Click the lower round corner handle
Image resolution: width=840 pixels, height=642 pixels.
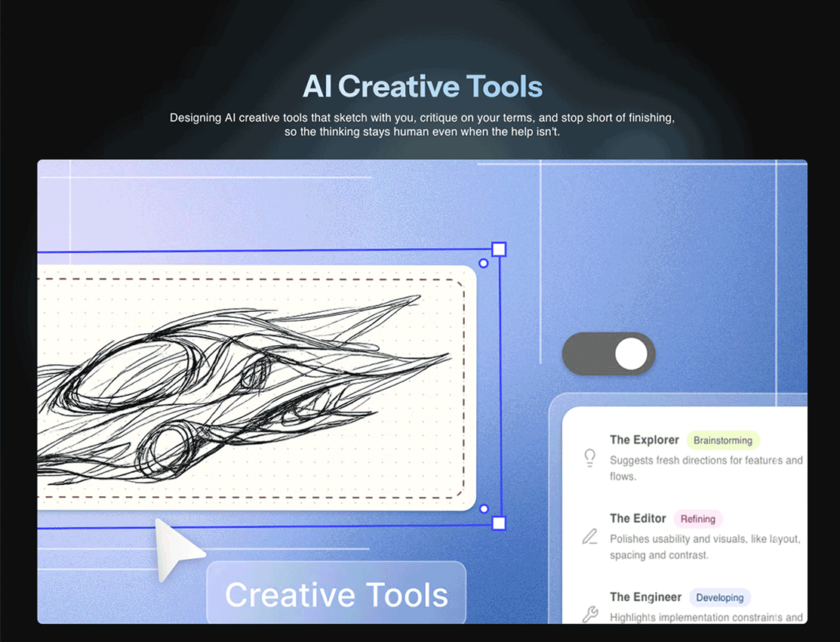coord(484,508)
